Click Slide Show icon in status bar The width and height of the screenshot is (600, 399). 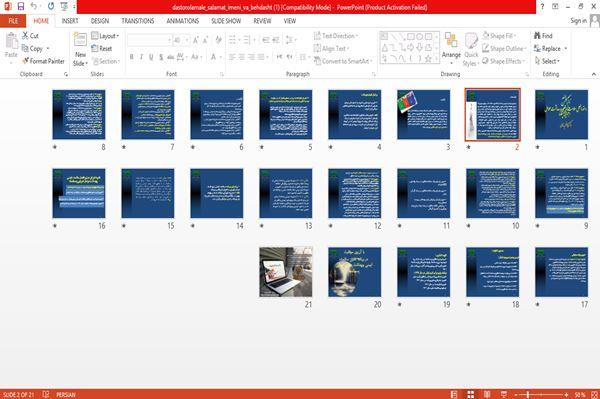(504, 394)
